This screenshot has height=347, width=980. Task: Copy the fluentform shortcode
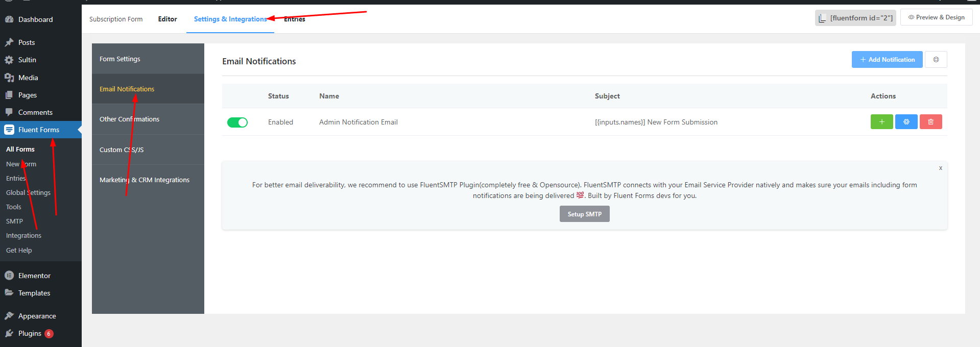pos(855,18)
